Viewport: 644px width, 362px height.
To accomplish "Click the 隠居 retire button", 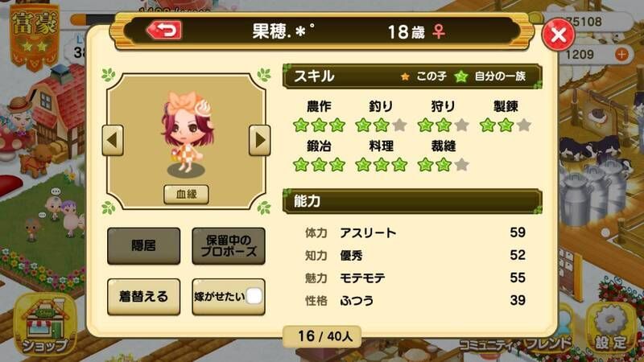I will [x=144, y=246].
